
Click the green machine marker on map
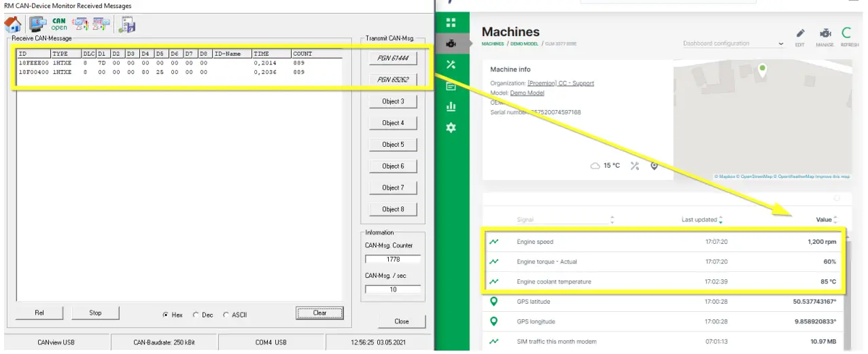pos(763,69)
